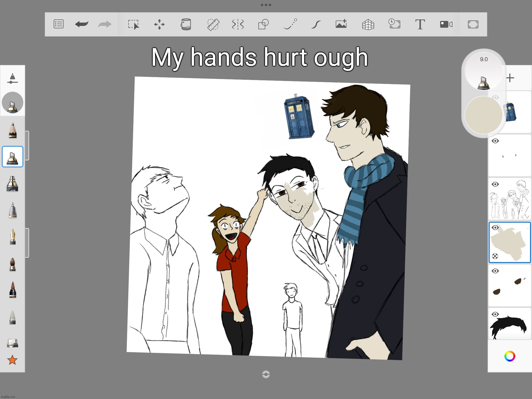Open the main list menu
532x399 pixels.
click(x=59, y=24)
